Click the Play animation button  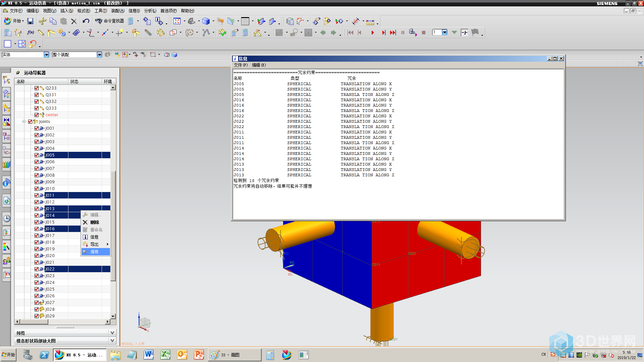(372, 33)
